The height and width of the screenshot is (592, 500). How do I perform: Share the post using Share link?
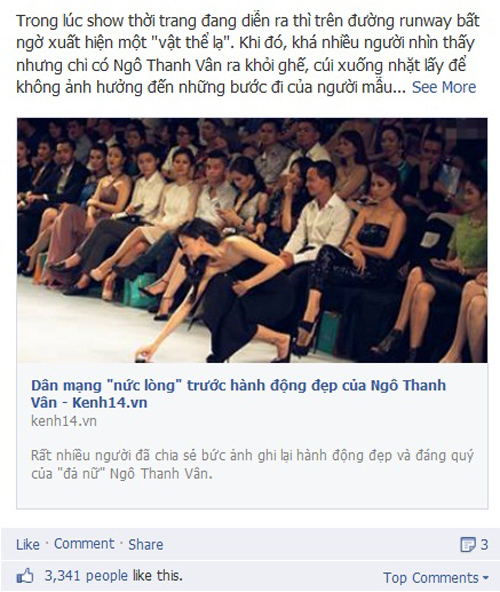tap(145, 544)
